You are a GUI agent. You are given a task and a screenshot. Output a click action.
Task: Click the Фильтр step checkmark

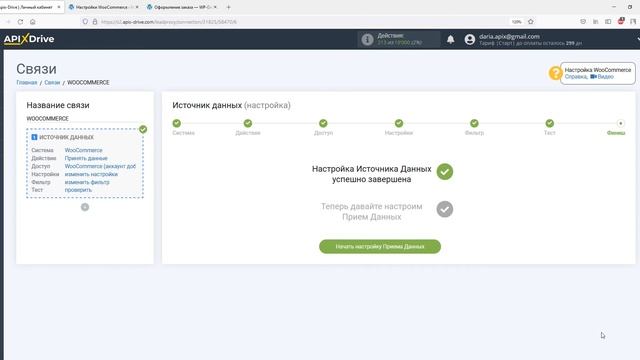[x=474, y=123]
